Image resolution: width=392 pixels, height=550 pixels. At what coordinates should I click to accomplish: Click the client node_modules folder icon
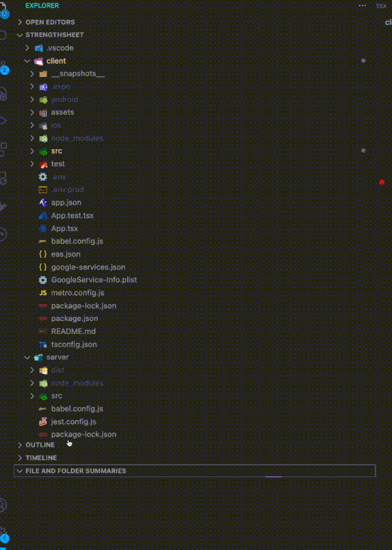43,139
